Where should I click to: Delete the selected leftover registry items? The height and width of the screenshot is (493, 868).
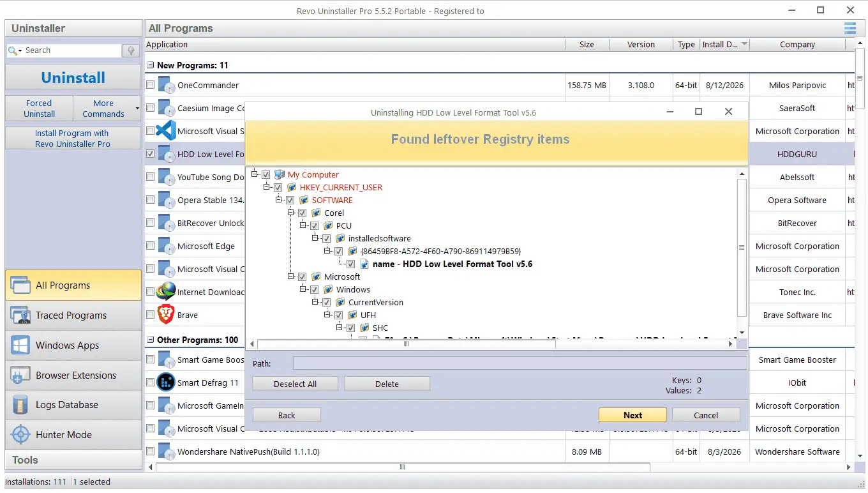coord(387,384)
